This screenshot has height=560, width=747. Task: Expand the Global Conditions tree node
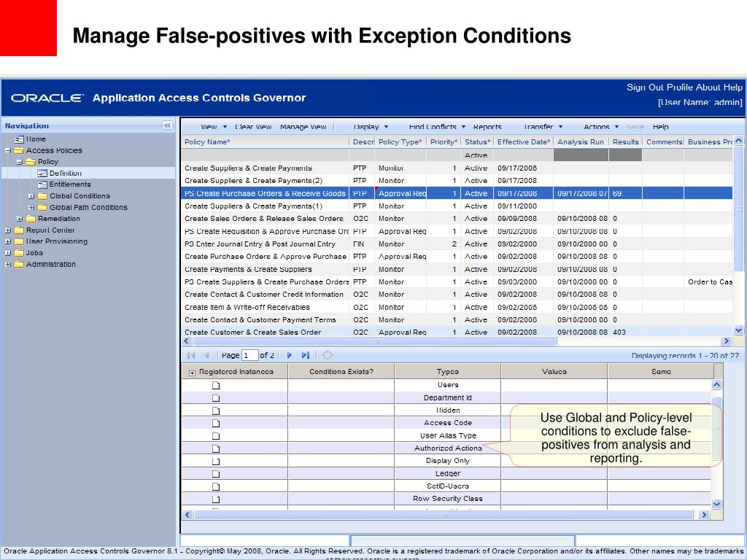(31, 196)
